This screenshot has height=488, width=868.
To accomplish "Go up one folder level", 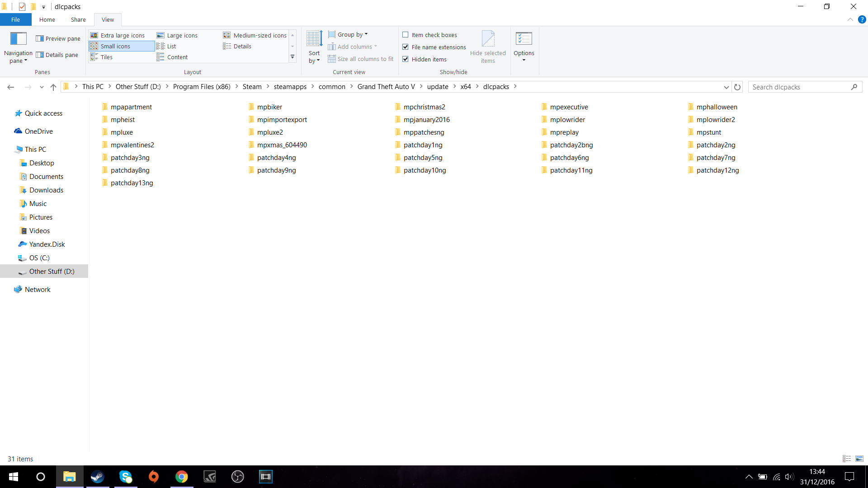I will (53, 87).
